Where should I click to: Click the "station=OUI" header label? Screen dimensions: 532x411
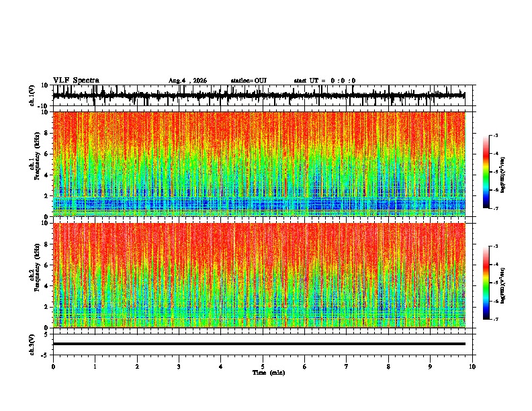click(249, 81)
